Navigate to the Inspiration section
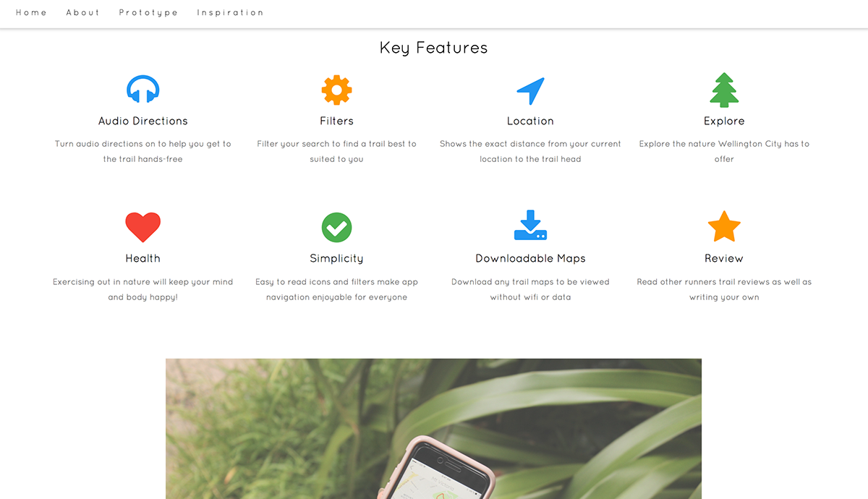The width and height of the screenshot is (868, 499). [x=230, y=12]
